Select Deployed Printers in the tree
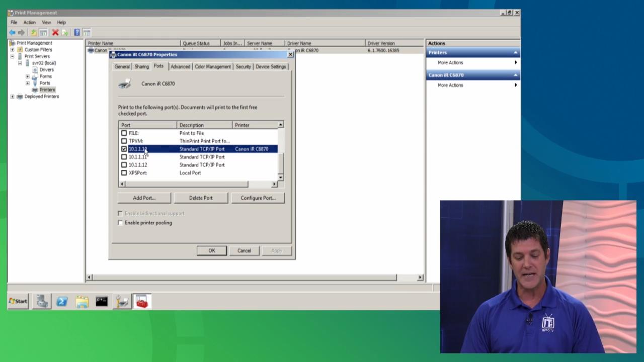The height and width of the screenshot is (362, 644). tap(41, 97)
